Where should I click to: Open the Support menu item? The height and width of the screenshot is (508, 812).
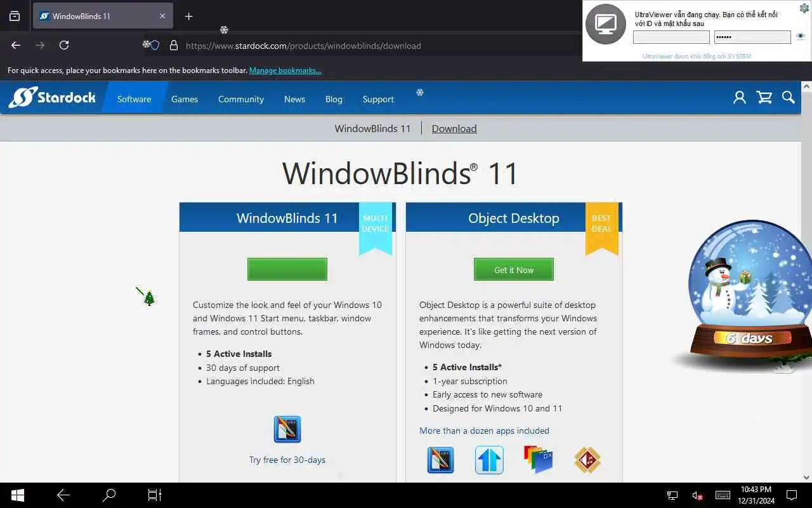pyautogui.click(x=378, y=99)
